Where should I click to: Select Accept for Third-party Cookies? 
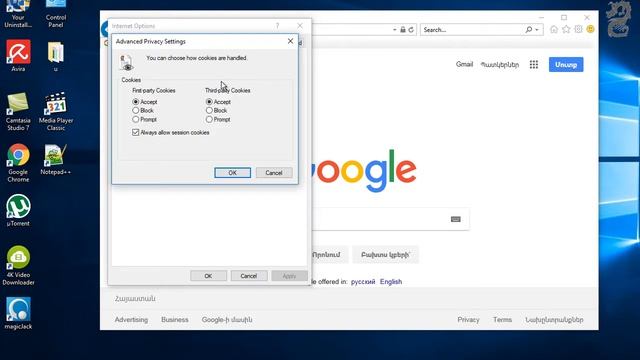[209, 102]
